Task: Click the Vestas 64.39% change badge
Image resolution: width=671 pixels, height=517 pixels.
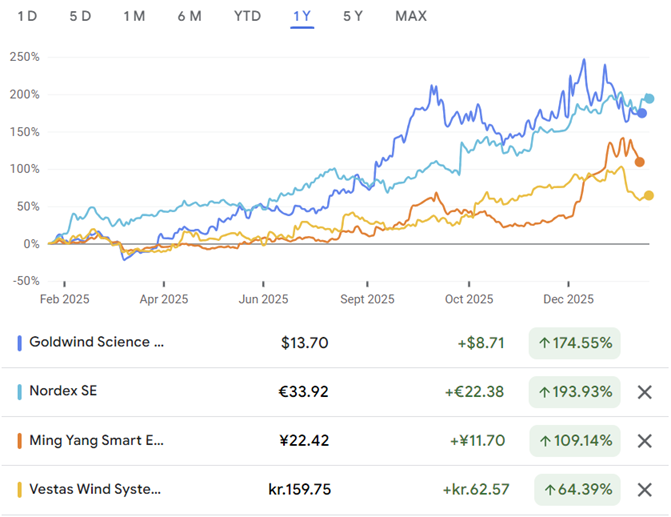Action: click(577, 490)
